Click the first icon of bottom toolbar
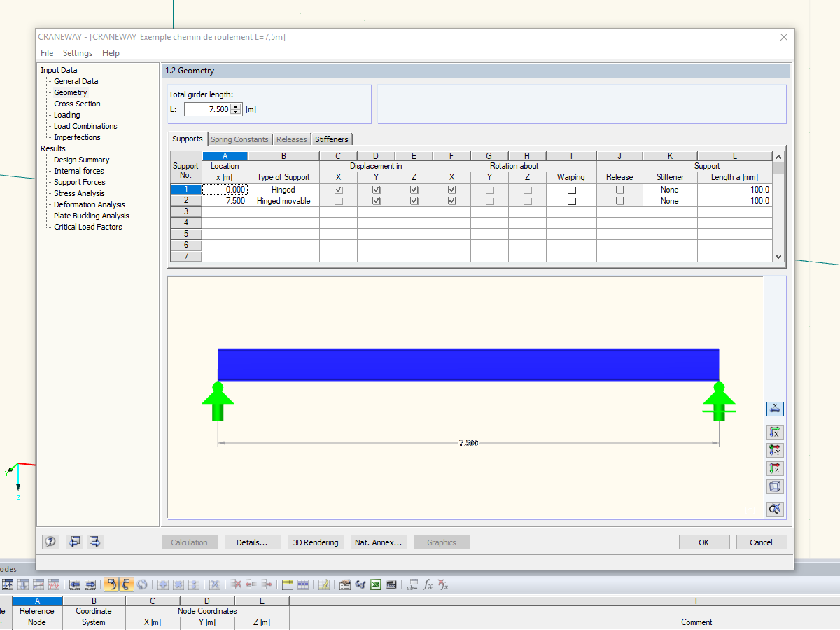840x630 pixels. coord(8,584)
